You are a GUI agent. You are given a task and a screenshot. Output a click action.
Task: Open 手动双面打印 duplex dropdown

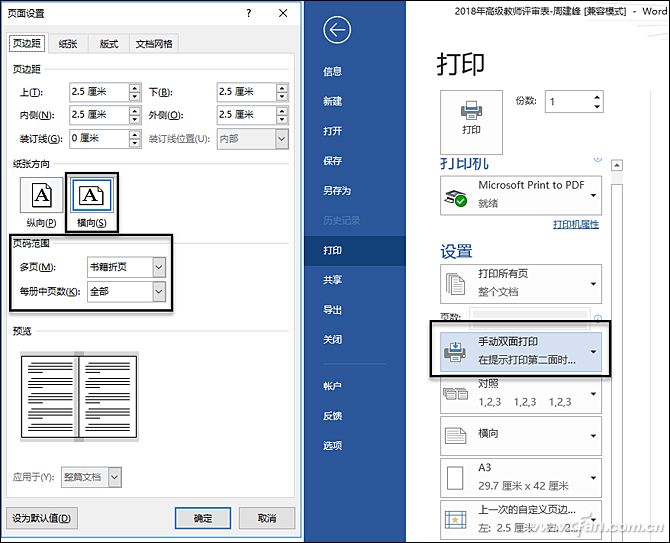point(521,352)
